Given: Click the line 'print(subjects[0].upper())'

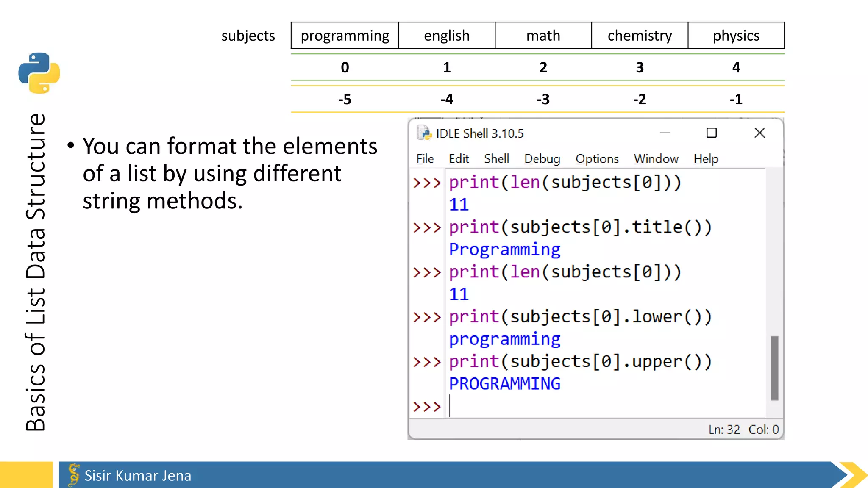Looking at the screenshot, I should (x=580, y=362).
